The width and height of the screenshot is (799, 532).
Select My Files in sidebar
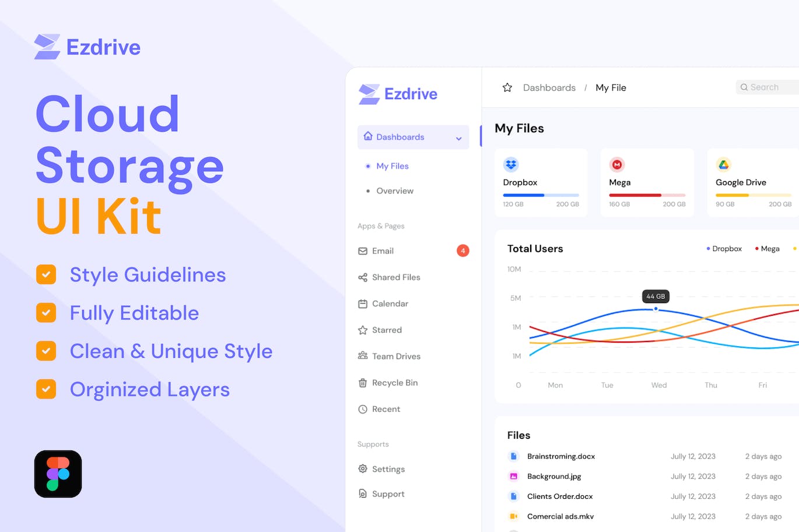393,166
